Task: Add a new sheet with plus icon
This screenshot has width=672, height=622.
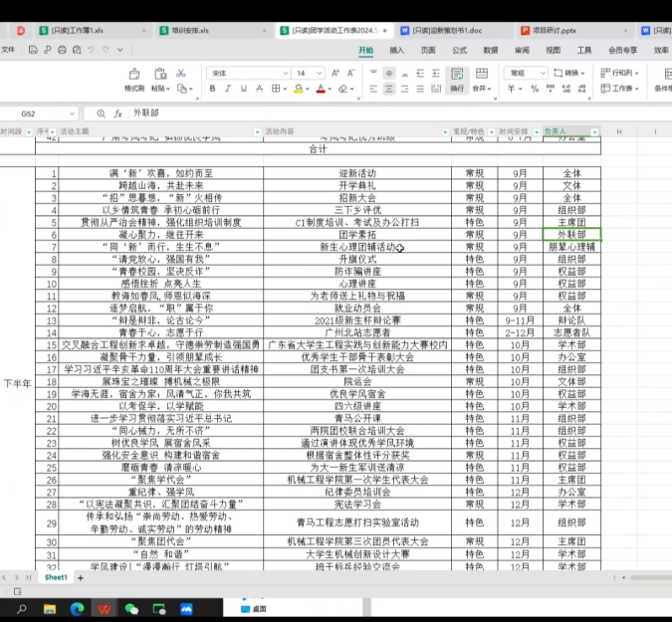Action: [81, 577]
